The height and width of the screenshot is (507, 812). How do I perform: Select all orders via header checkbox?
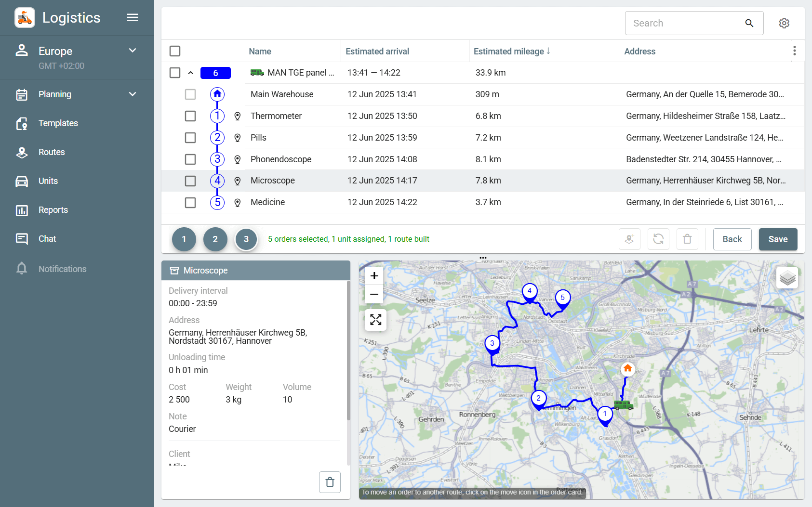coord(174,51)
